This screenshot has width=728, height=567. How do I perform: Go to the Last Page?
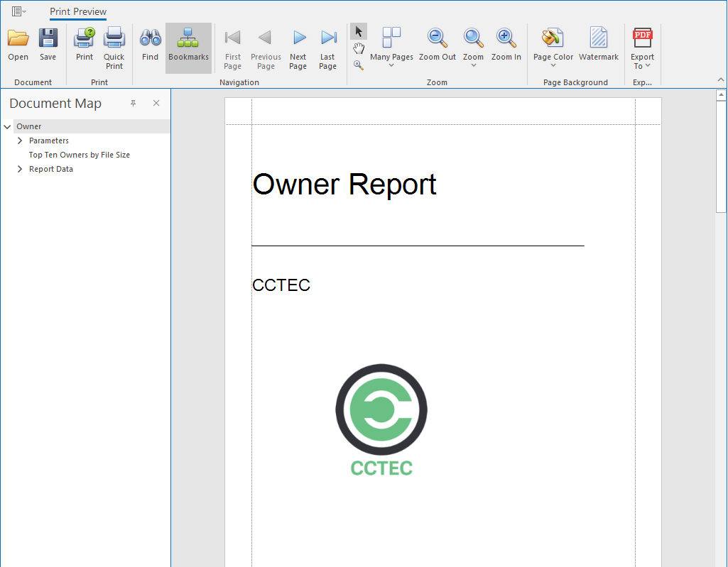(x=327, y=43)
